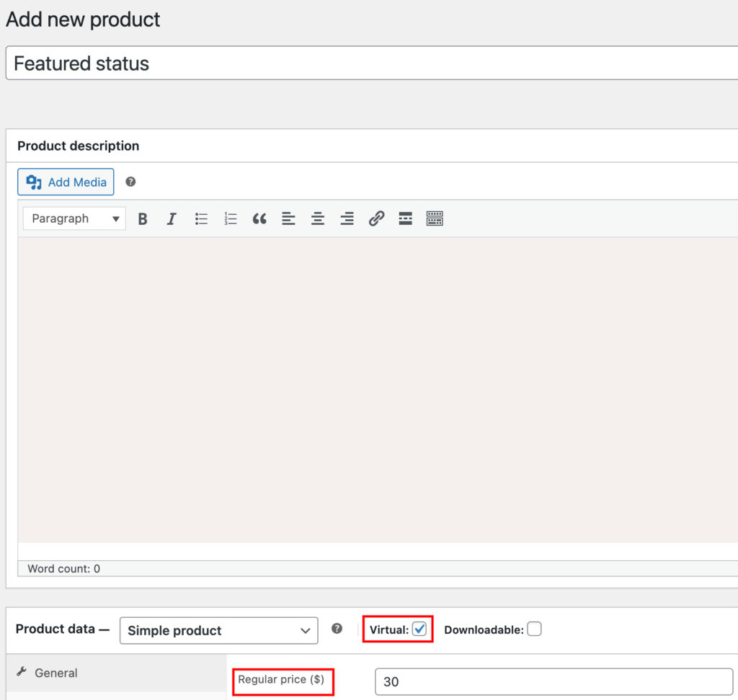The height and width of the screenshot is (700, 738).
Task: Align text to the center
Action: pyautogui.click(x=318, y=218)
